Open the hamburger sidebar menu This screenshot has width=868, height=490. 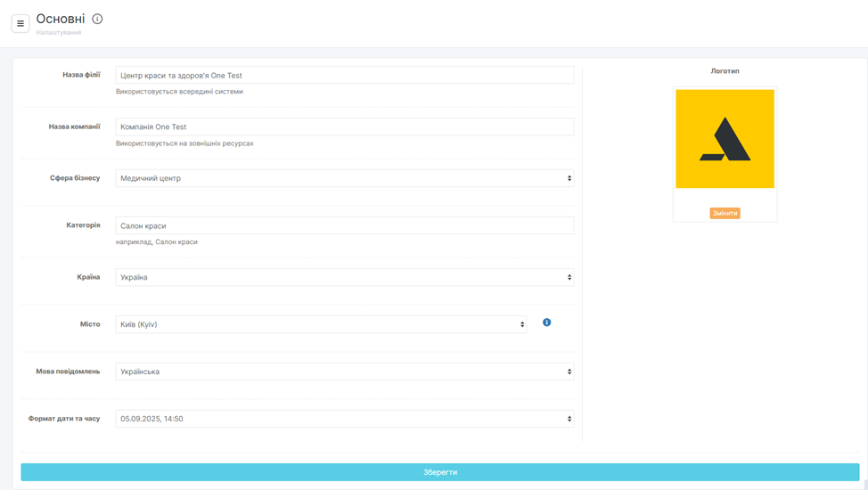(x=20, y=24)
